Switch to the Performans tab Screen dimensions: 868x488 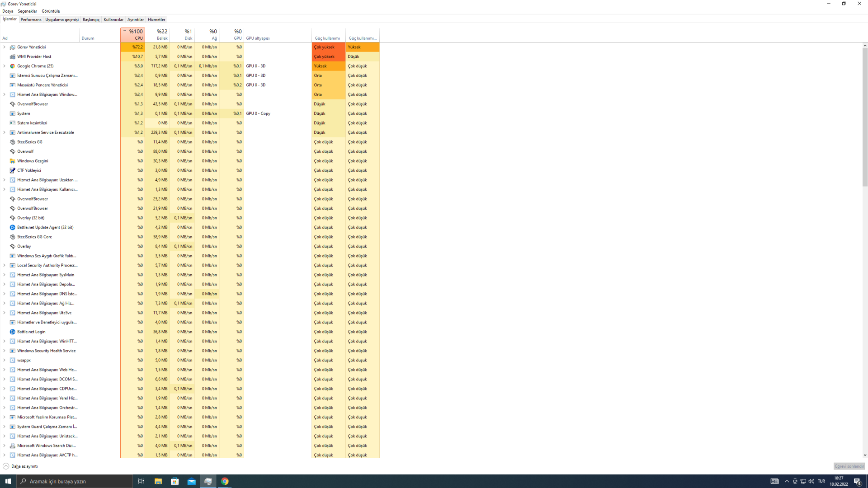[31, 19]
